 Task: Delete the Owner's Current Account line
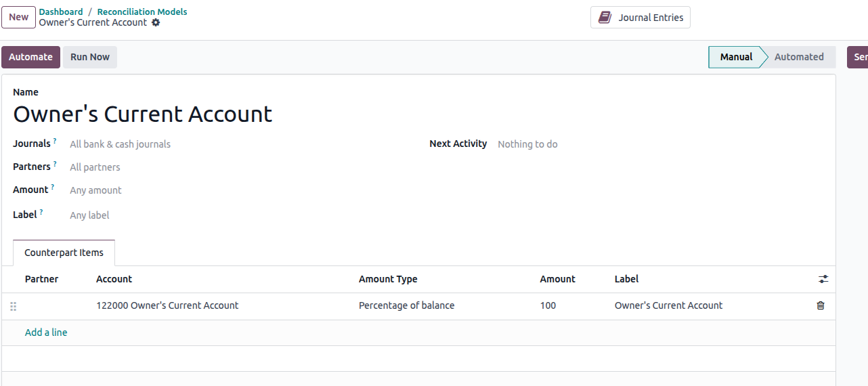point(821,305)
